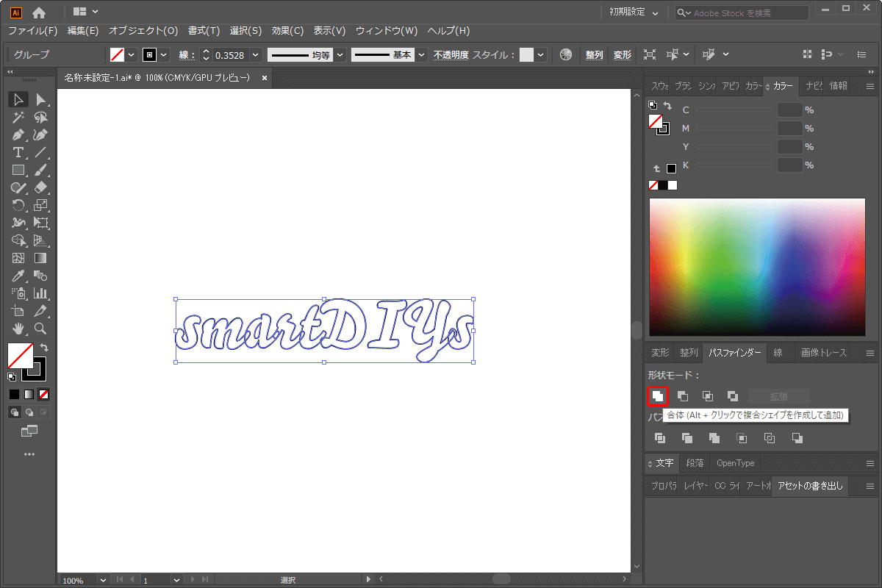Click the Home icon in title bar
The image size is (882, 588).
pyautogui.click(x=39, y=12)
